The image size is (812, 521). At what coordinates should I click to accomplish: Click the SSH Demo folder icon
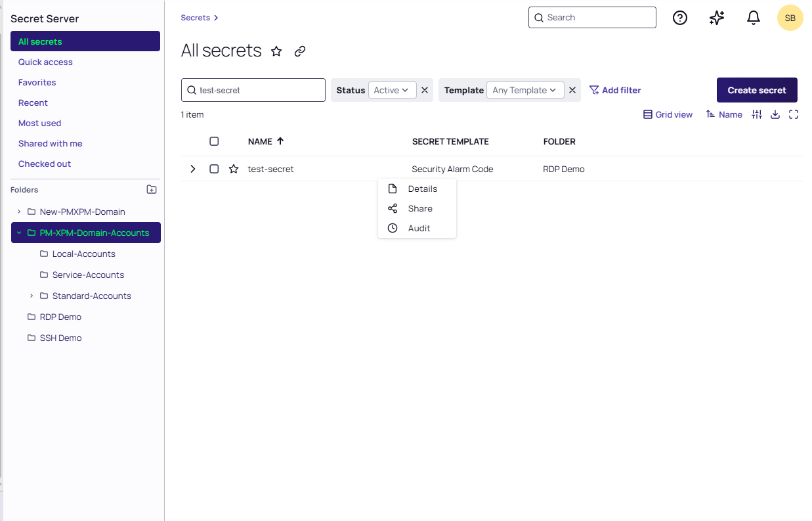(x=32, y=338)
